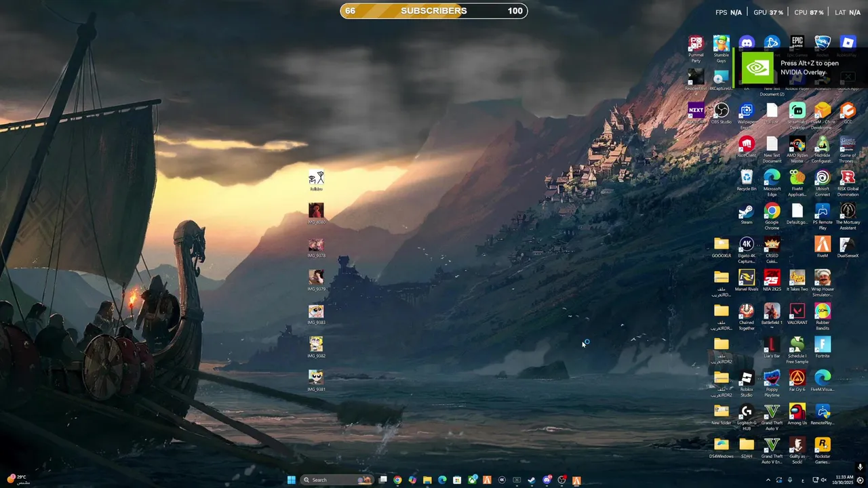Show hidden system tray icons
The width and height of the screenshot is (868, 488).
point(768,480)
